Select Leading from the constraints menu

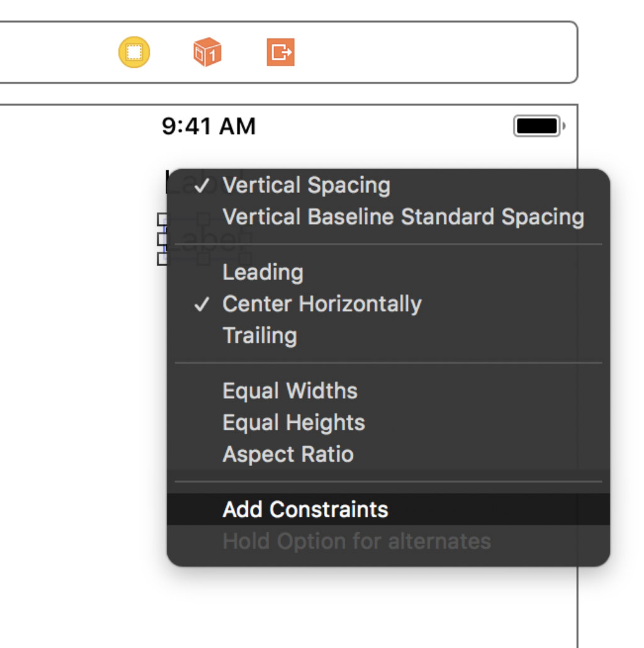263,272
